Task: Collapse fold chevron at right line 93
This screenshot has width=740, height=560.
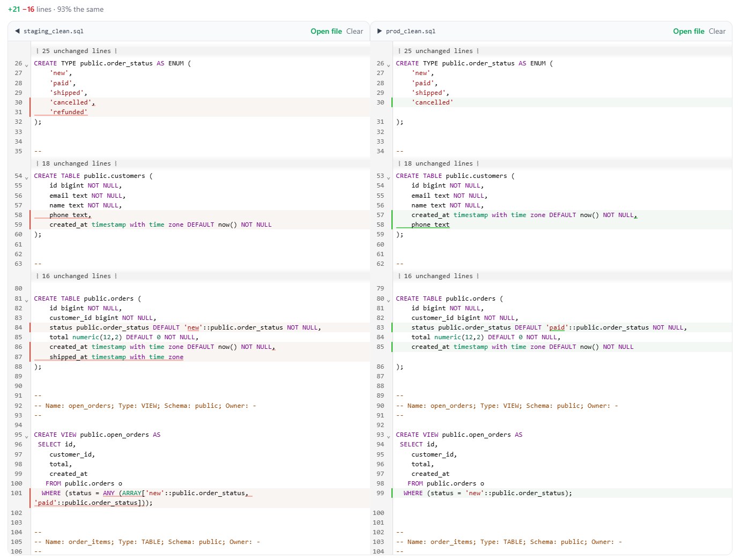Action: tap(389, 436)
